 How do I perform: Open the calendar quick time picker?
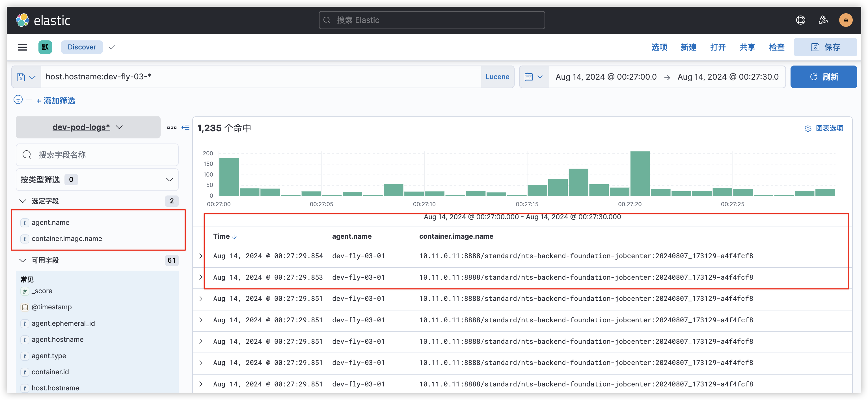[534, 77]
